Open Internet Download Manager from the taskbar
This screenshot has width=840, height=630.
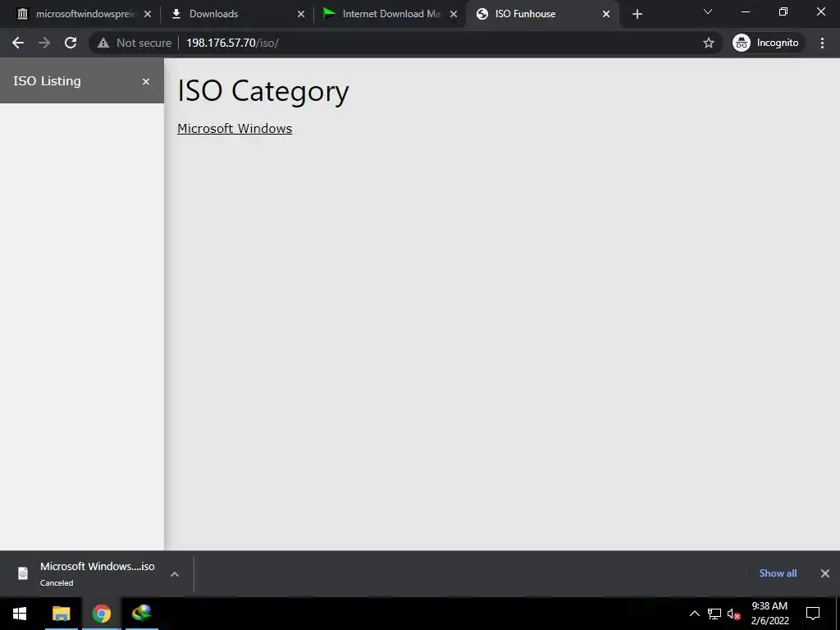141,614
